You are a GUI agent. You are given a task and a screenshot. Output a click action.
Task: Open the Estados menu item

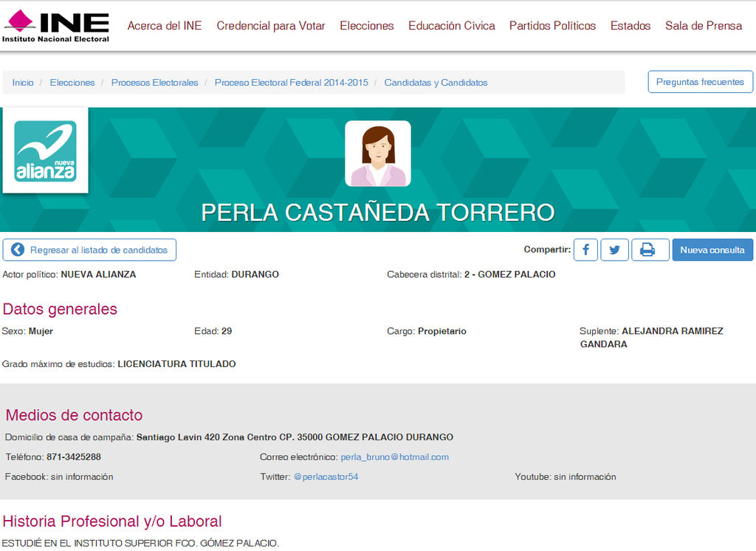pos(630,26)
